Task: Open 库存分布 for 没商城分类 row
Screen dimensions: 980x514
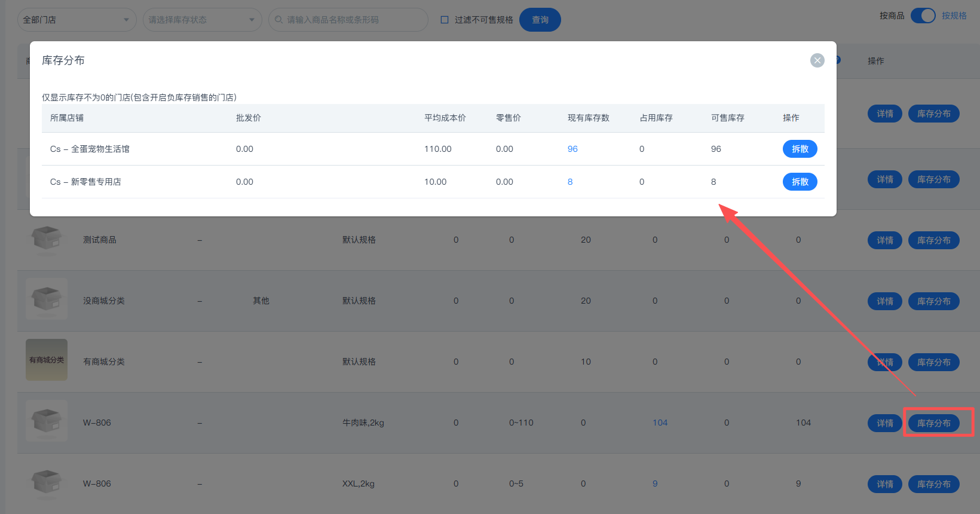Action: click(x=933, y=301)
